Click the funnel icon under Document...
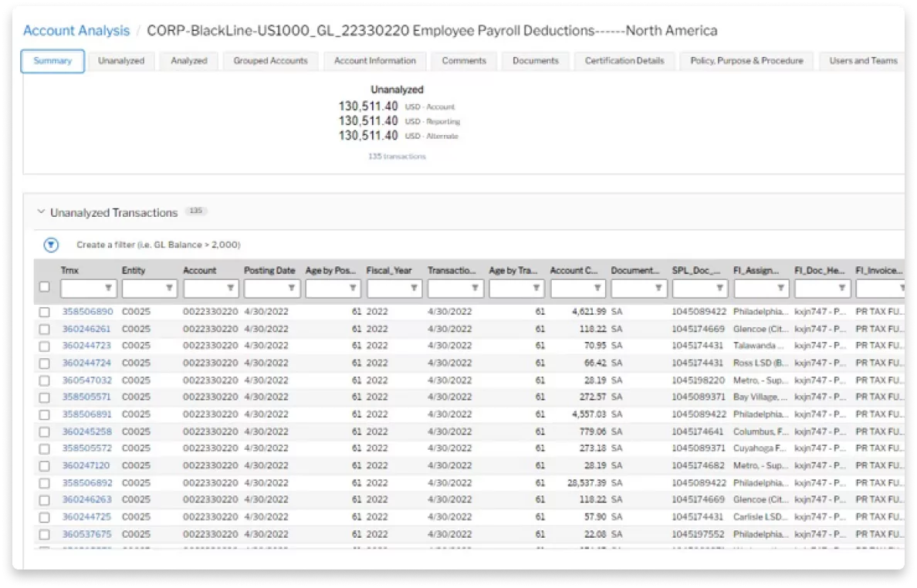917x588 pixels. [x=658, y=288]
